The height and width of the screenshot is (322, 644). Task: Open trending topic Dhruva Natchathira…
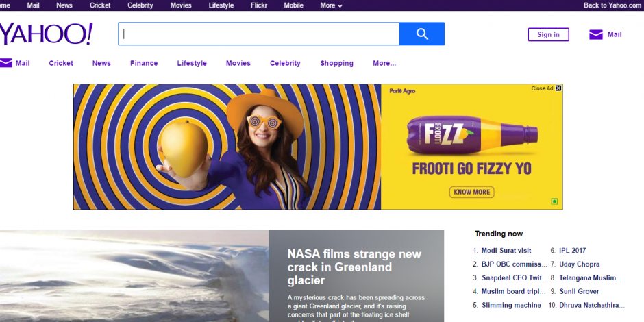point(591,305)
